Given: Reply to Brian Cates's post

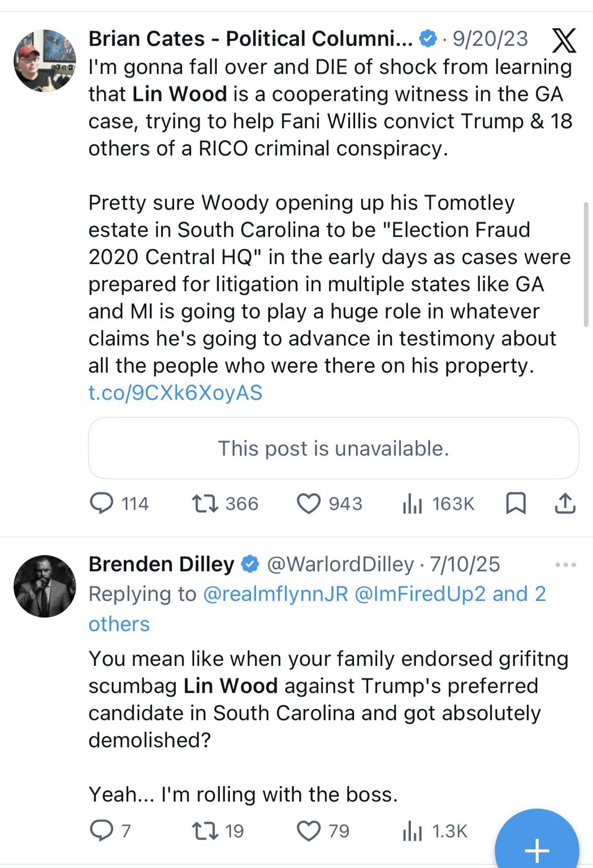Looking at the screenshot, I should pos(102,503).
